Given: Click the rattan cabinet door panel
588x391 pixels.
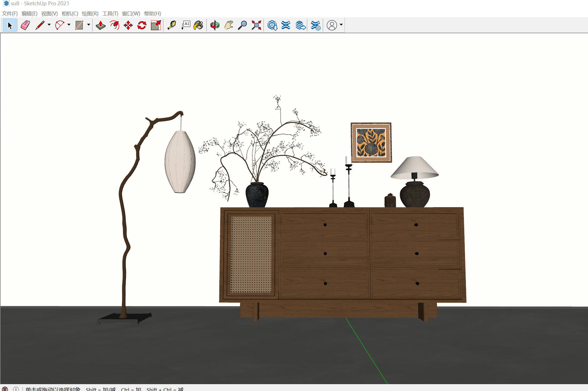Looking at the screenshot, I should click(x=251, y=255).
